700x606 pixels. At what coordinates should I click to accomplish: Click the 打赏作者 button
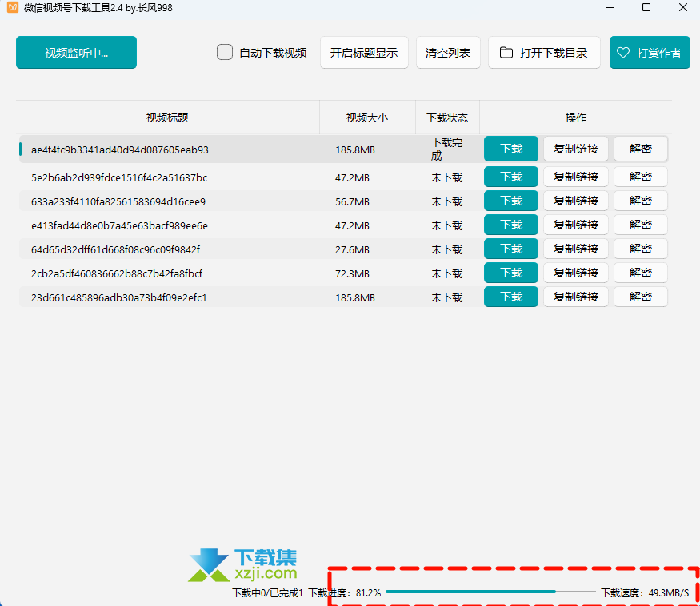(650, 53)
